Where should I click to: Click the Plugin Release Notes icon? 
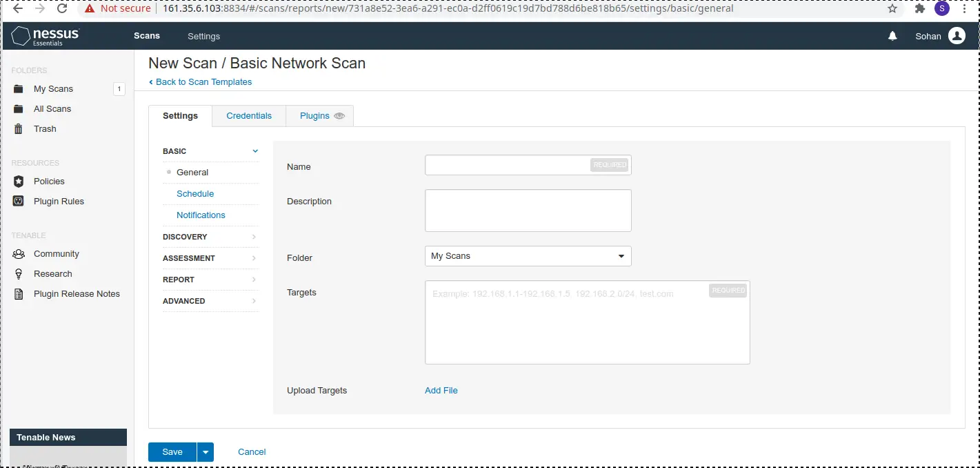(x=19, y=294)
